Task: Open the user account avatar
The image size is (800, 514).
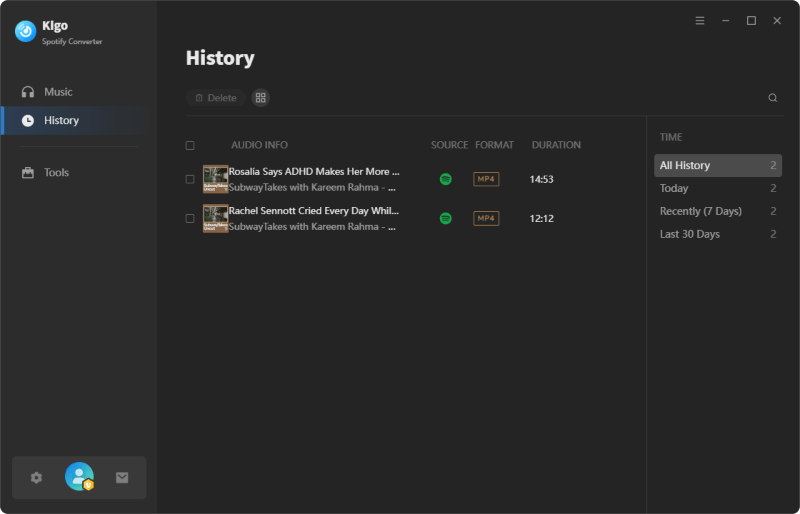Action: (x=79, y=477)
